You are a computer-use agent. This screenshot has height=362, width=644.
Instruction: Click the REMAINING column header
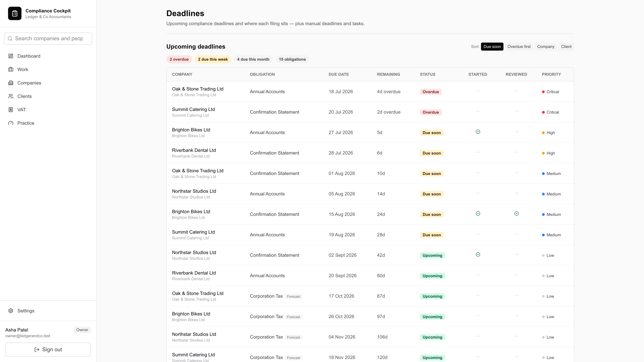(x=389, y=74)
